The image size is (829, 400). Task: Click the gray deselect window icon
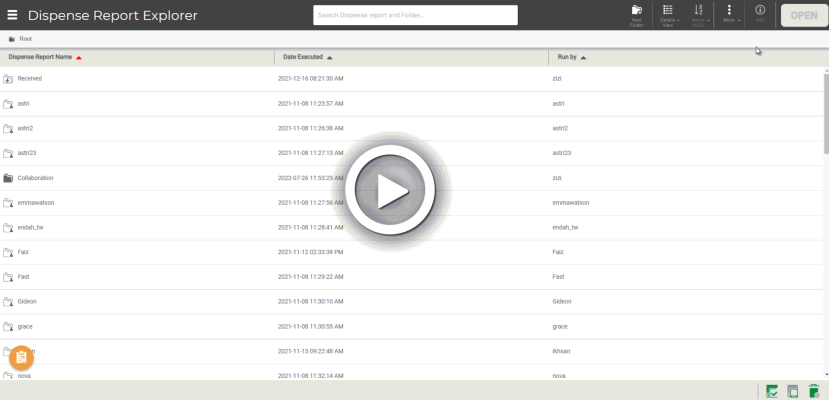point(793,391)
